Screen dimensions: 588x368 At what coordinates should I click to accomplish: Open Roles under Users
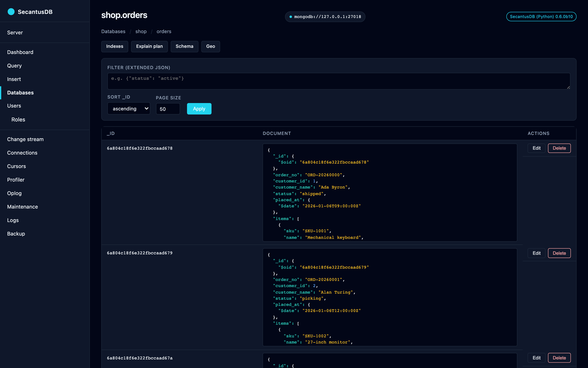click(x=18, y=120)
